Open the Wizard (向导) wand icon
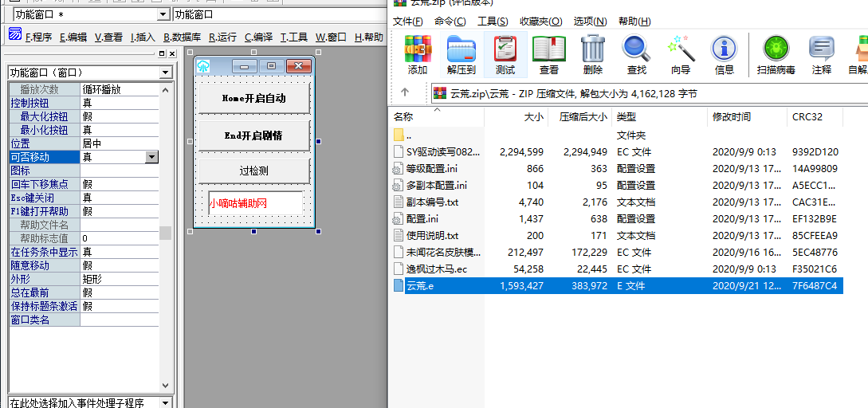Screen dimensions: 868x408 point(681,54)
